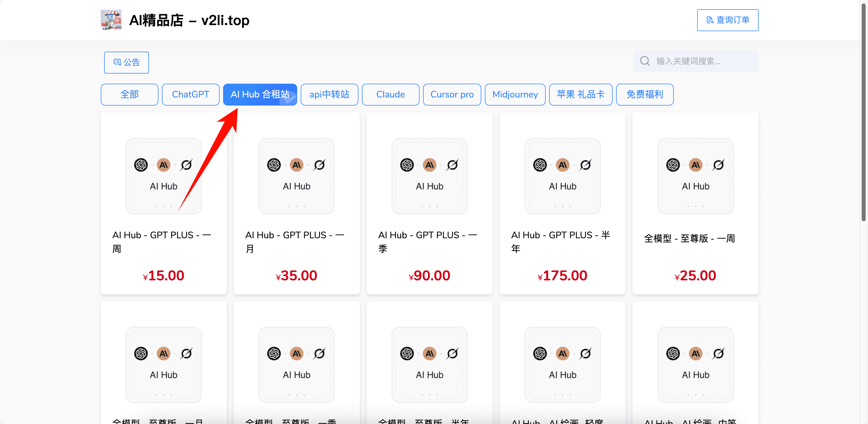Switch to Cursor pro category

pos(452,94)
